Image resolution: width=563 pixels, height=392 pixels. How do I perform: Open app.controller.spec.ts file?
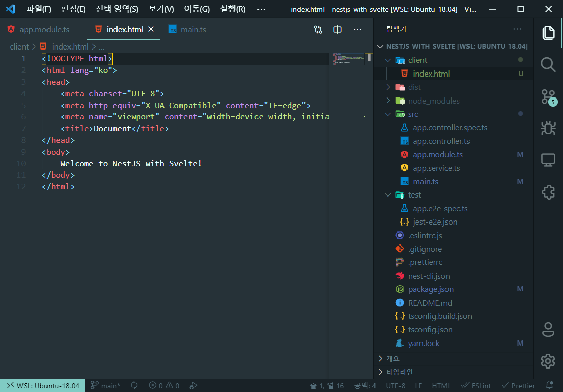[454, 128]
